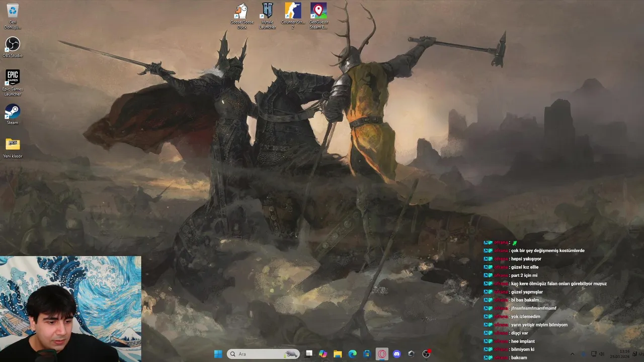Image resolution: width=644 pixels, height=362 pixels.
Task: Open network settings from the tray
Action: [x=594, y=354]
